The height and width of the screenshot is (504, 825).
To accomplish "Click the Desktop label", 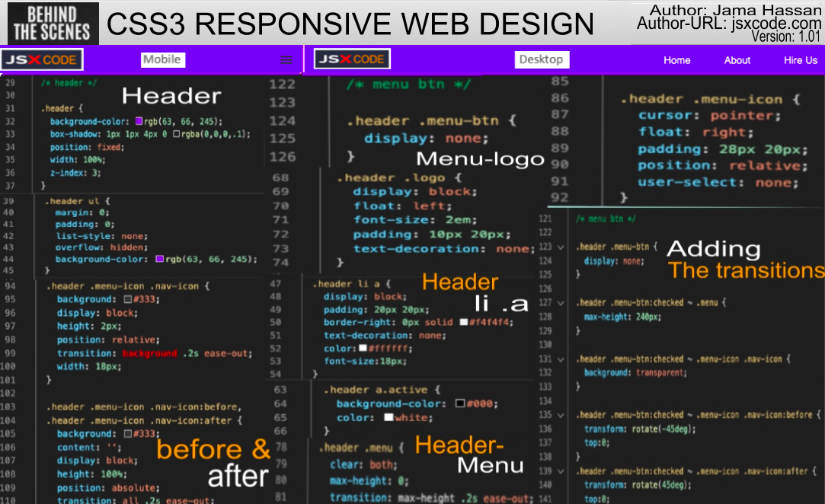I will point(542,59).
